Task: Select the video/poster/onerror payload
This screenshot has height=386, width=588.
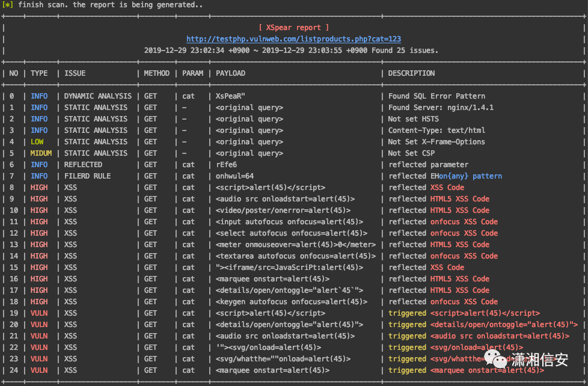Action: click(x=283, y=210)
